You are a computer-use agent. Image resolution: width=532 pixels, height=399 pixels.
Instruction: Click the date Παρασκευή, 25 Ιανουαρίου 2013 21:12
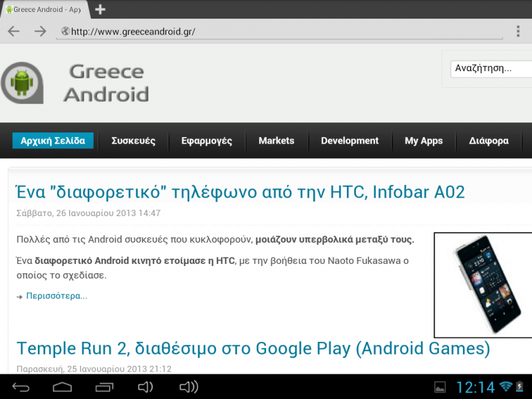(x=94, y=369)
